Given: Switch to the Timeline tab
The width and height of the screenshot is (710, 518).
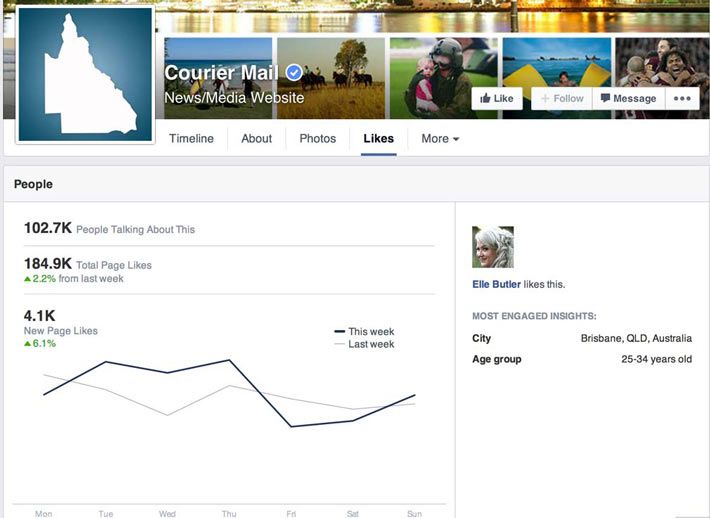Looking at the screenshot, I should click(x=191, y=139).
